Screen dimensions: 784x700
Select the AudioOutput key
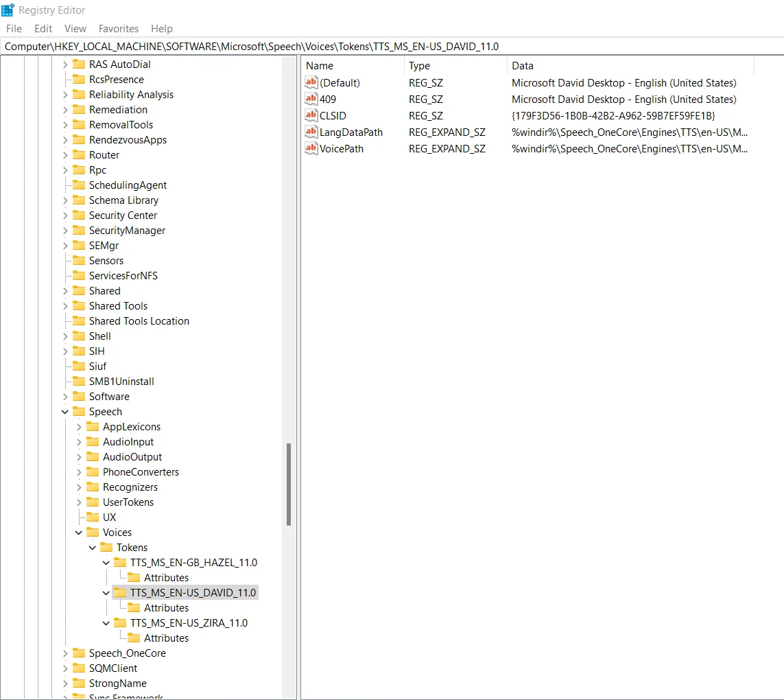[x=132, y=457]
